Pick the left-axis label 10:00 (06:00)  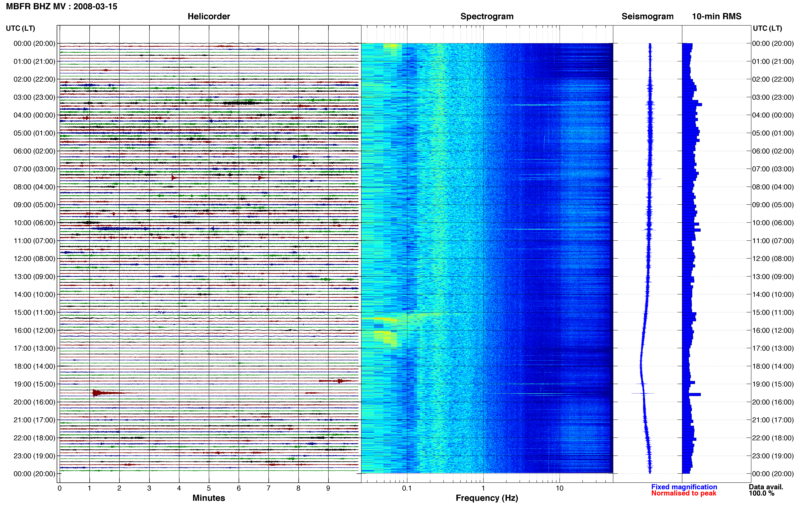point(34,223)
